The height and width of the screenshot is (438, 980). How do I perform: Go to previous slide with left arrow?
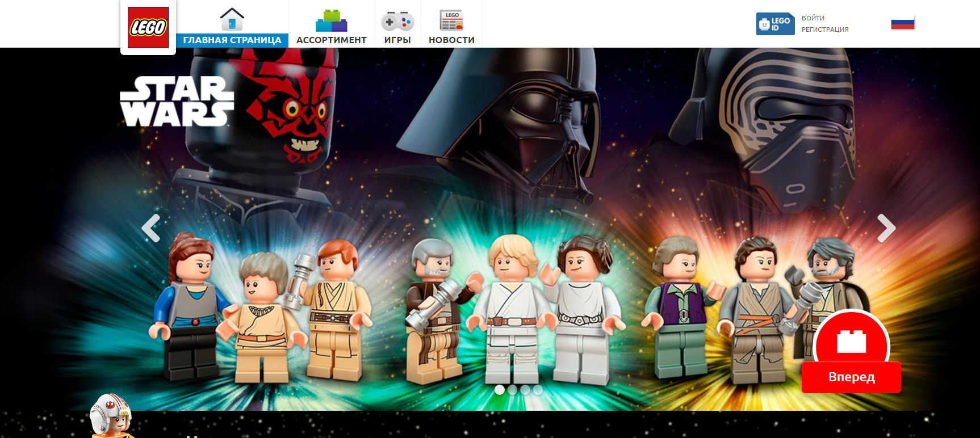[150, 228]
